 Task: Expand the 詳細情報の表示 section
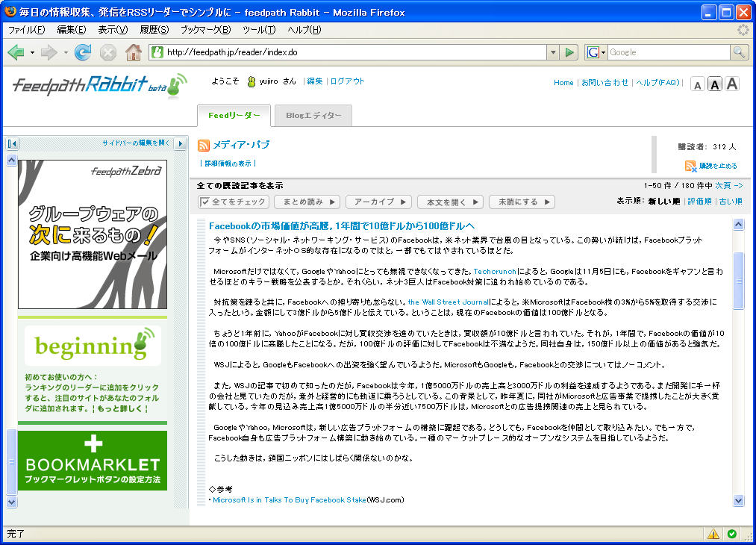(x=228, y=163)
